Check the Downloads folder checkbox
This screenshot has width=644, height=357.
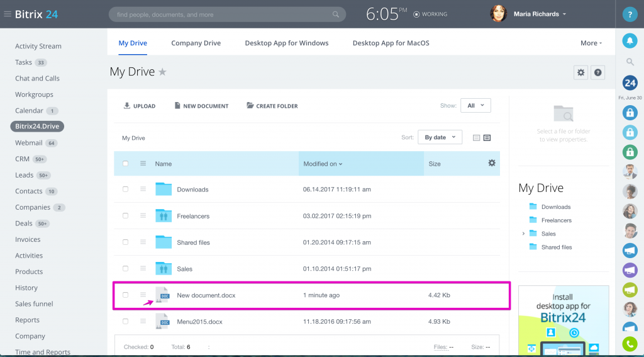(x=125, y=189)
